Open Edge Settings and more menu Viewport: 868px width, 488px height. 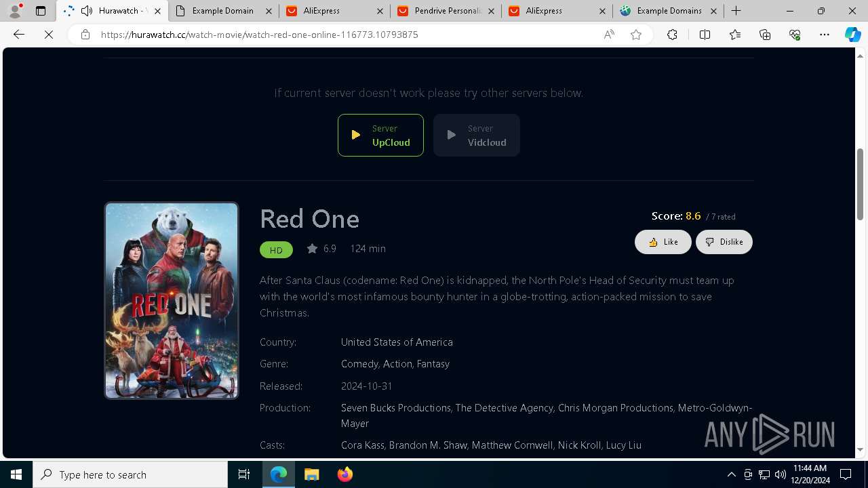tap(825, 35)
